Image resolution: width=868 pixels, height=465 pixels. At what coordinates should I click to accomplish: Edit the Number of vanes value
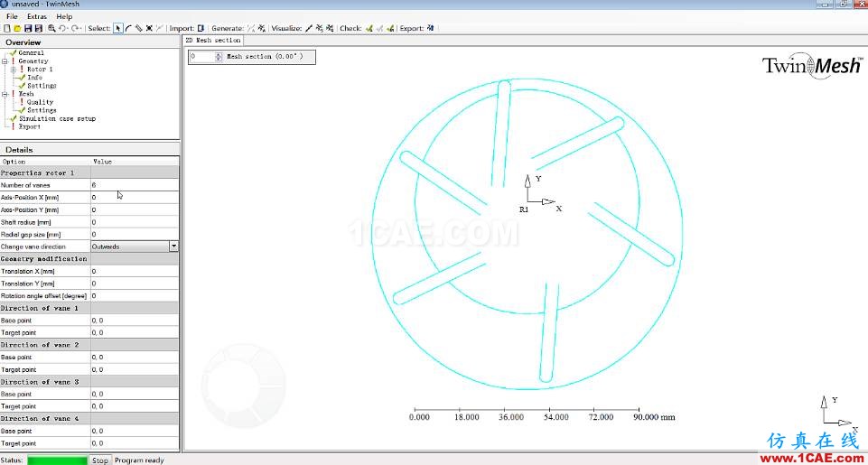point(135,185)
